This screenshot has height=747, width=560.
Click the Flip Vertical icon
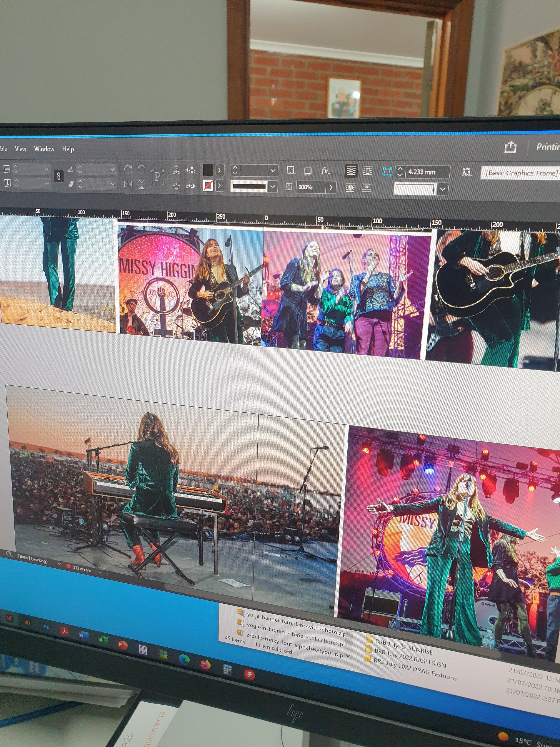(x=142, y=185)
